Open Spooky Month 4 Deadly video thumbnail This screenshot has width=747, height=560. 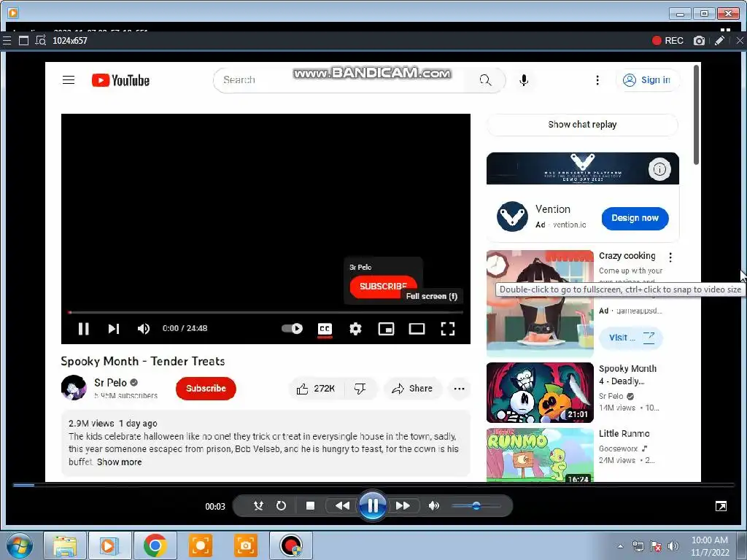[540, 392]
